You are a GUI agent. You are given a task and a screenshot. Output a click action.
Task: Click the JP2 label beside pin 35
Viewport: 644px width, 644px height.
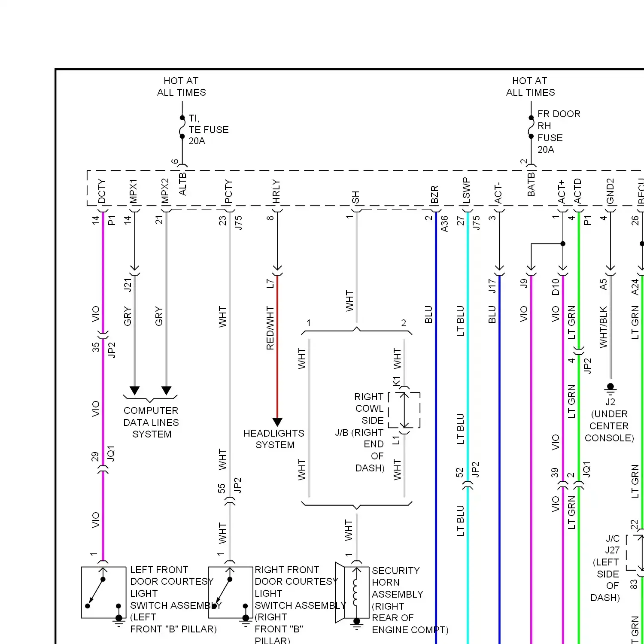112,350
